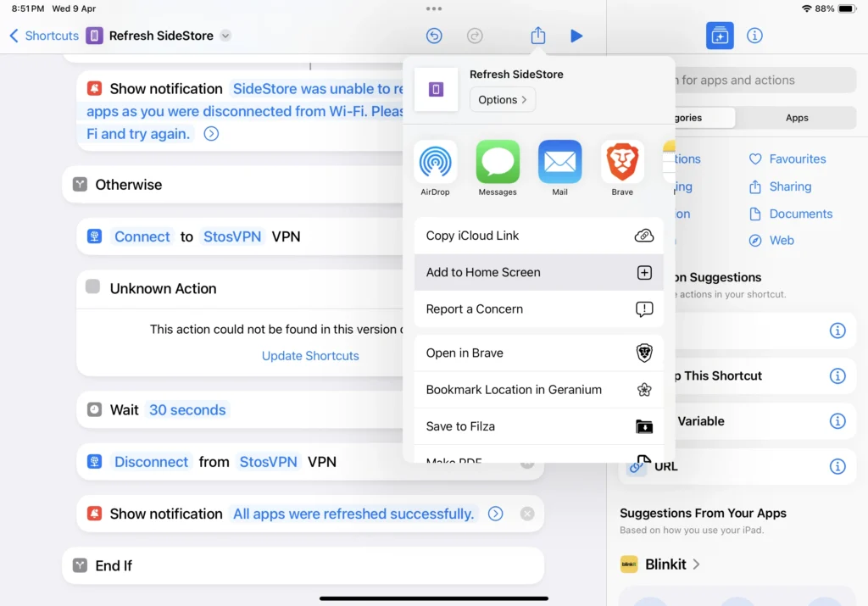Change StosVPN in the Disconnect action

268,462
